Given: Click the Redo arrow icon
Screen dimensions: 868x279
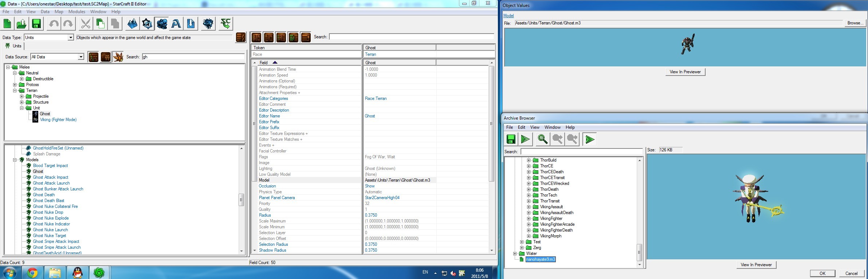Looking at the screenshot, I should point(68,24).
